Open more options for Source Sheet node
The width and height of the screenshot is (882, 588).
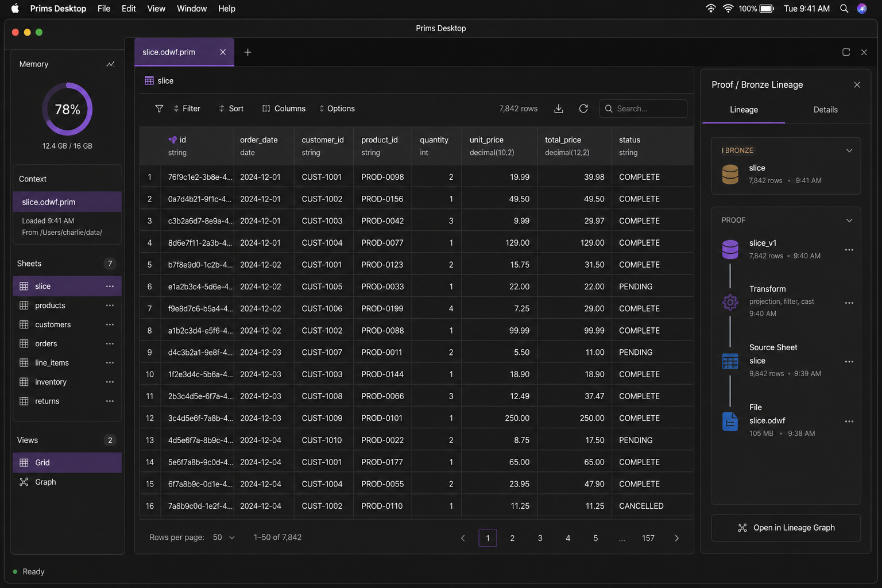tap(849, 362)
